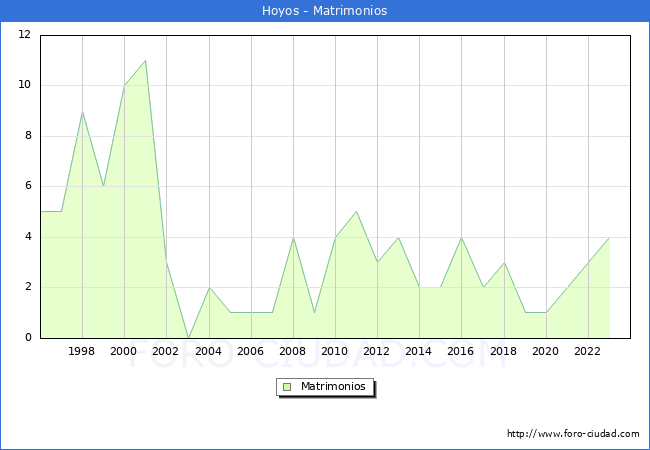Click the final 2023 data point at 4
Viewport: 650px width, 450px height.
click(609, 237)
